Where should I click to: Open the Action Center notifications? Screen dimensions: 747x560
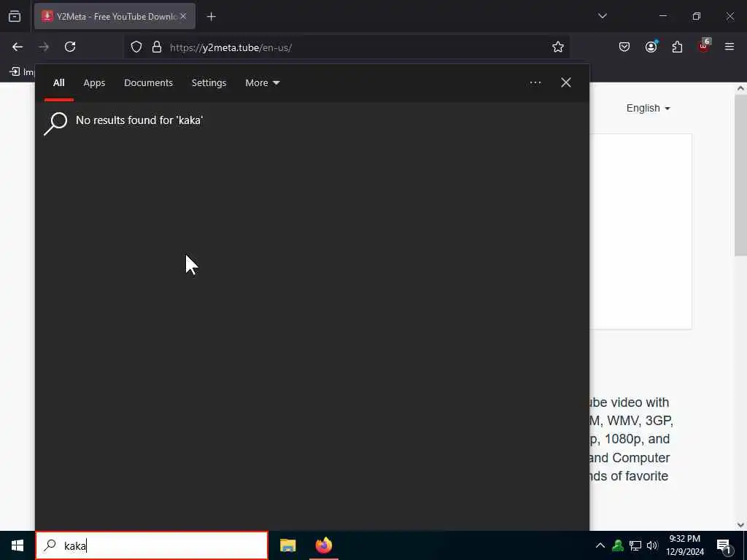(x=724, y=545)
